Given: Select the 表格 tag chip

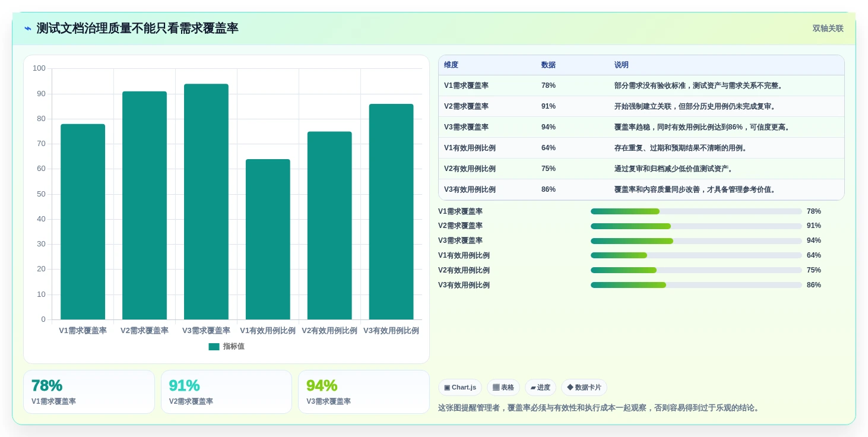Looking at the screenshot, I should [503, 388].
